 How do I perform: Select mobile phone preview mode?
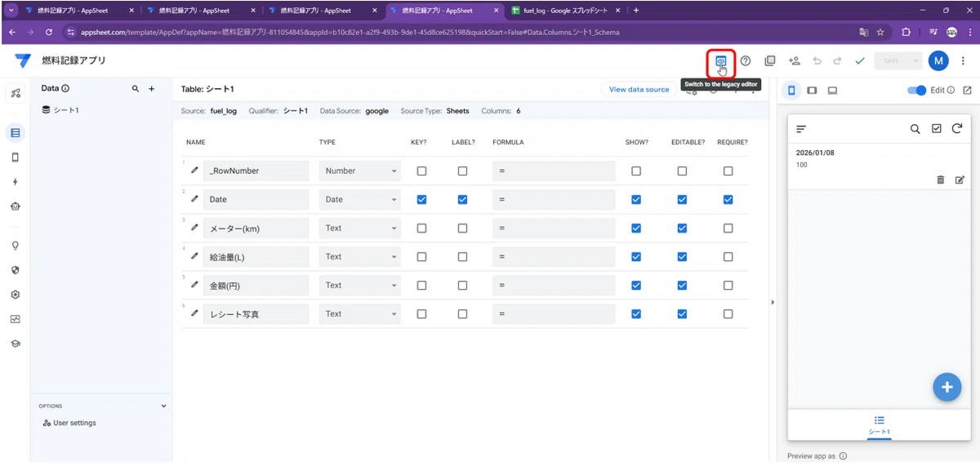(x=792, y=91)
